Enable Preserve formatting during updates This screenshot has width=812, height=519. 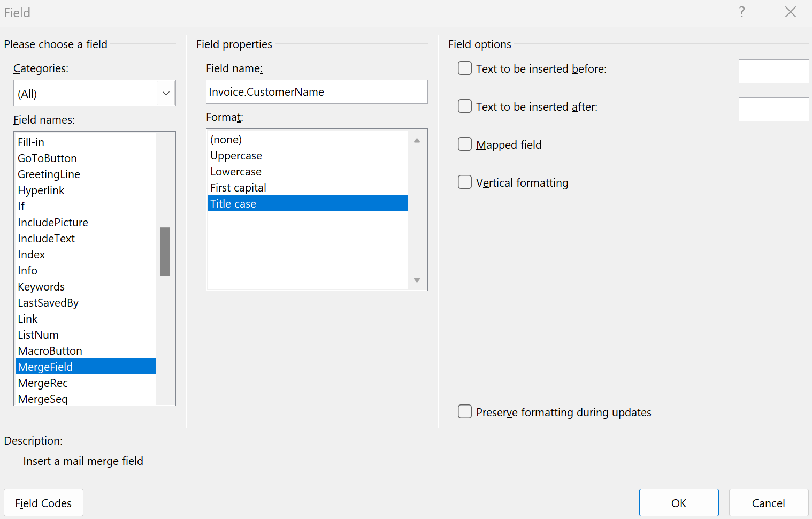465,412
